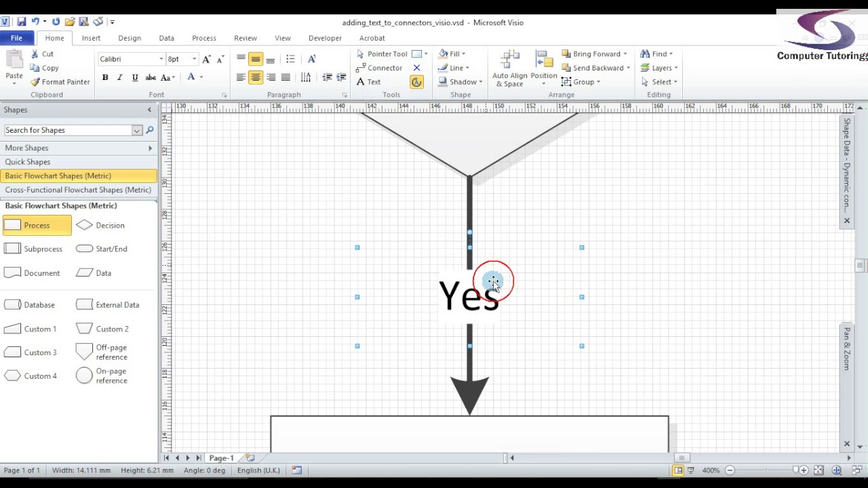Collapse the Shapes pane with the arrow
The image size is (868, 488).
click(x=150, y=110)
